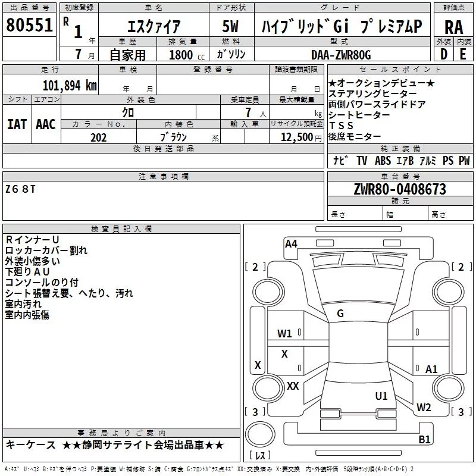Select the U1 dent marker on diagram
The width and height of the screenshot is (476, 476).
click(381, 396)
